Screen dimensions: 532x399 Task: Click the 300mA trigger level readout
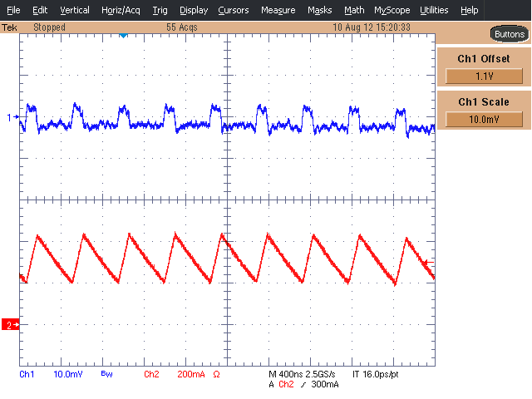tap(325, 384)
